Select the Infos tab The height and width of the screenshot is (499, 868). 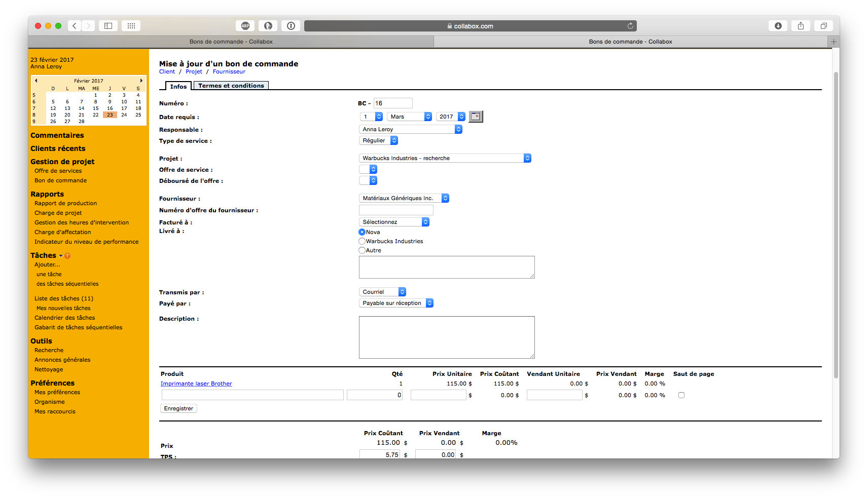178,86
